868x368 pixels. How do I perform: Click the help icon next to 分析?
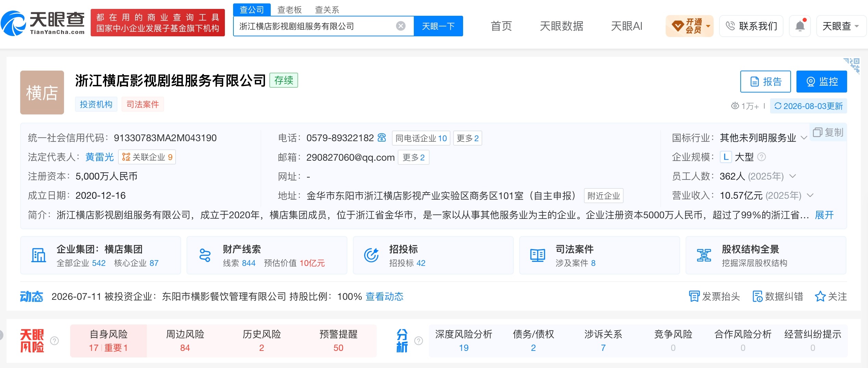(419, 341)
